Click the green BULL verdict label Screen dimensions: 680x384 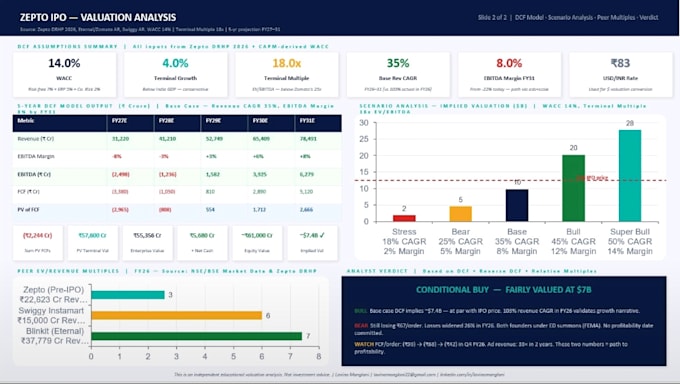(x=360, y=311)
